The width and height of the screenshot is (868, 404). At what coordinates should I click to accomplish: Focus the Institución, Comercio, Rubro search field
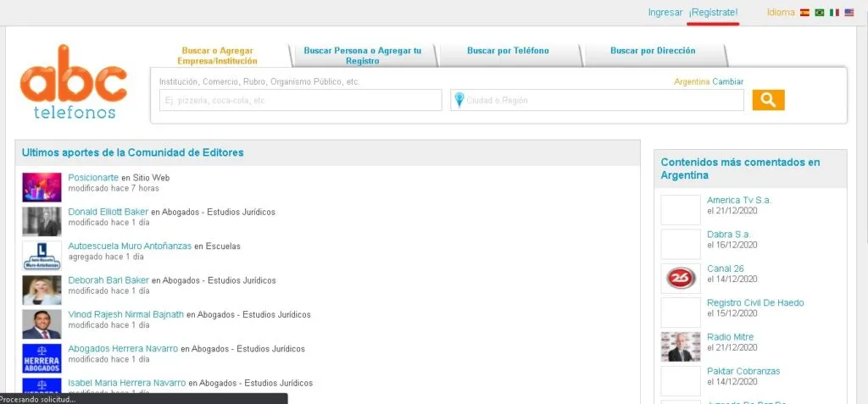click(300, 100)
